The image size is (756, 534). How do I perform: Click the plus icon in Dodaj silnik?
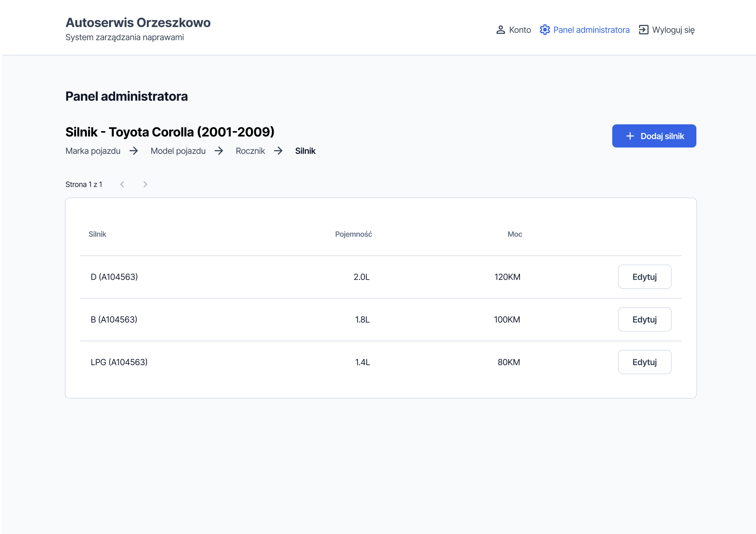click(x=630, y=136)
